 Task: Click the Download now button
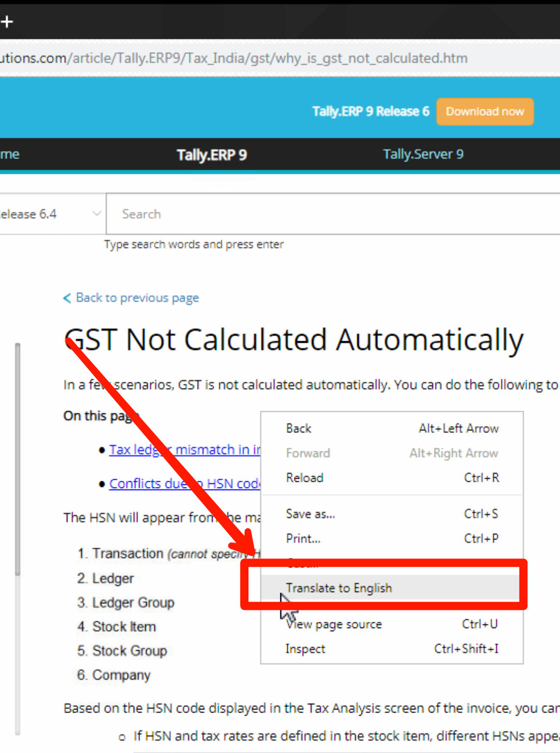[485, 111]
